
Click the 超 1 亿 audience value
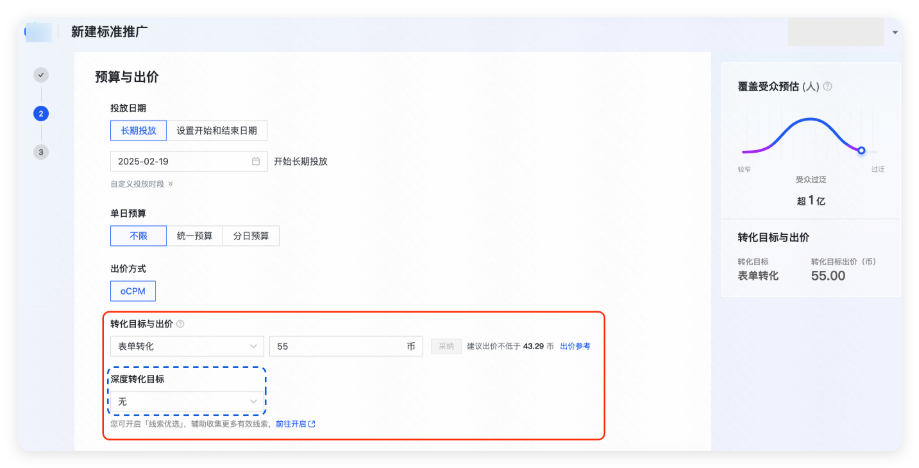coord(811,200)
